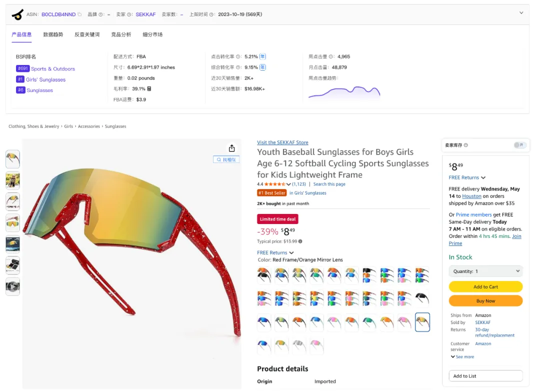540x392 pixels.
Task: Open the Quantity dropdown
Action: 485,271
